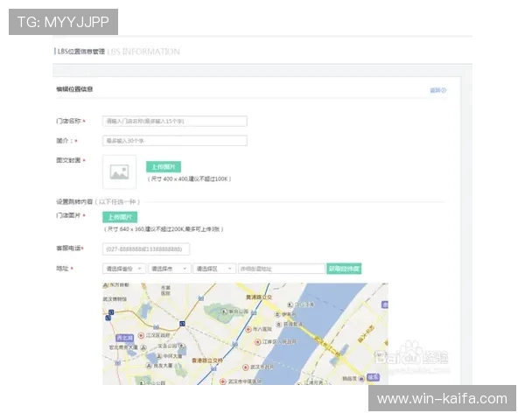Click the detailed street address input

point(282,269)
